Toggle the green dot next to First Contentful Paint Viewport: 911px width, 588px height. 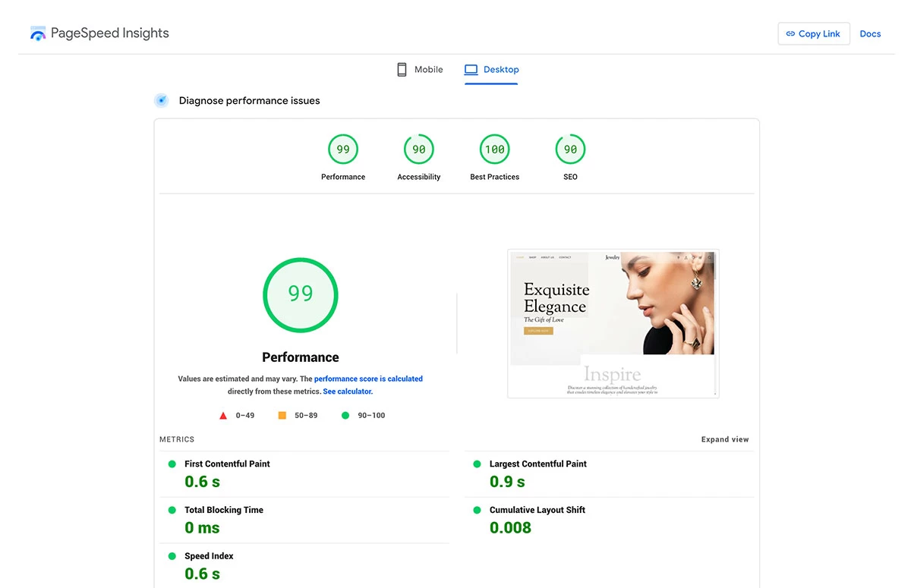click(172, 464)
